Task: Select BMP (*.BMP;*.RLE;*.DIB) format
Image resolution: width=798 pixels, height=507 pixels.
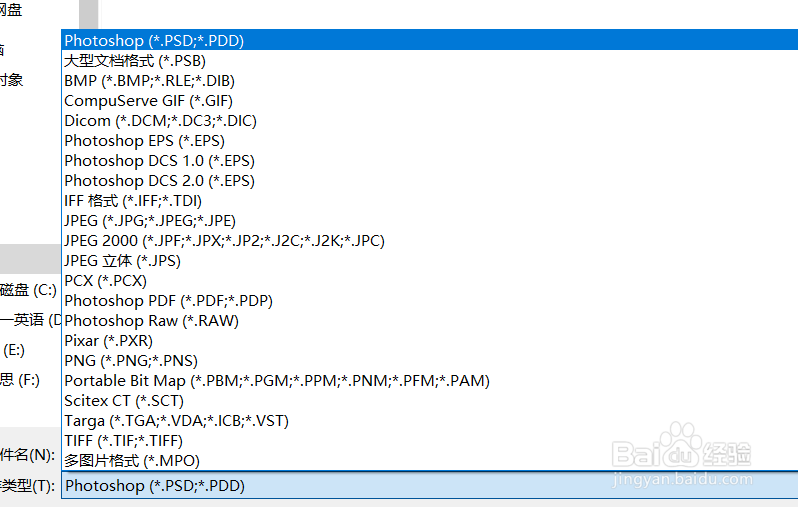Action: [430, 80]
